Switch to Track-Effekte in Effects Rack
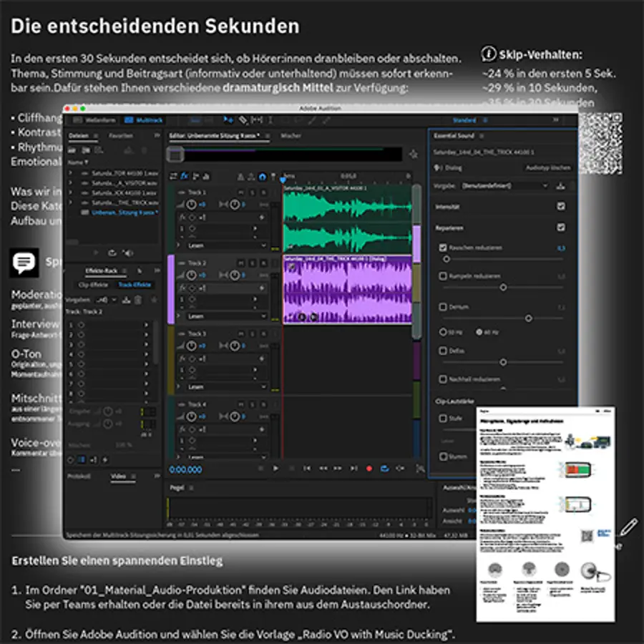Screen dimensions: 644x644 pyautogui.click(x=135, y=285)
